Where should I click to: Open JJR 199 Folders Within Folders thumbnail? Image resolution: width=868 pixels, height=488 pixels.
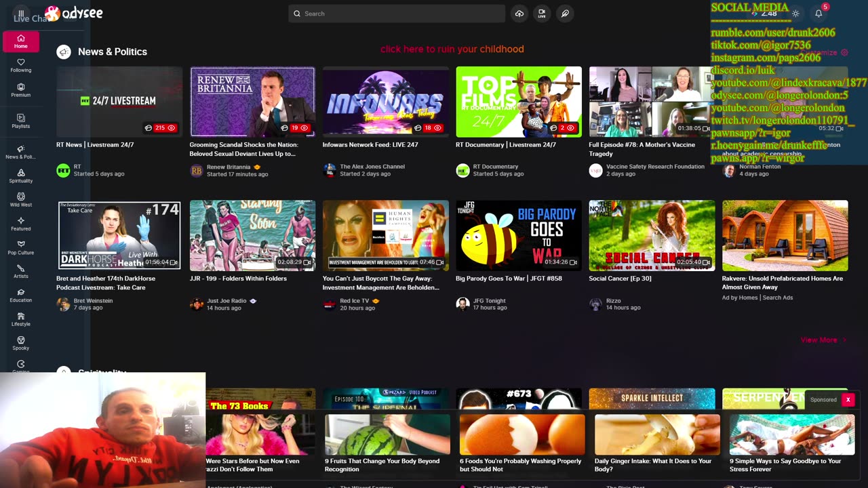tap(252, 235)
